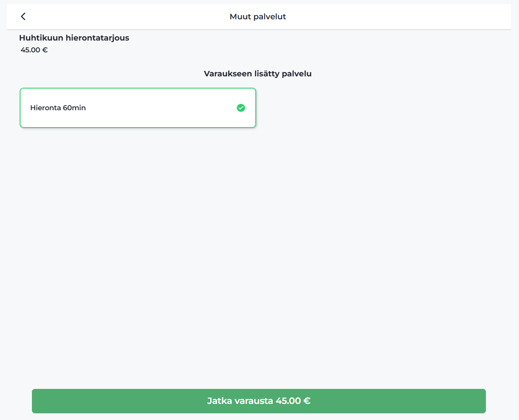Viewport: 519px width, 420px height.
Task: Click the green checkmark icon
Action: tap(241, 108)
